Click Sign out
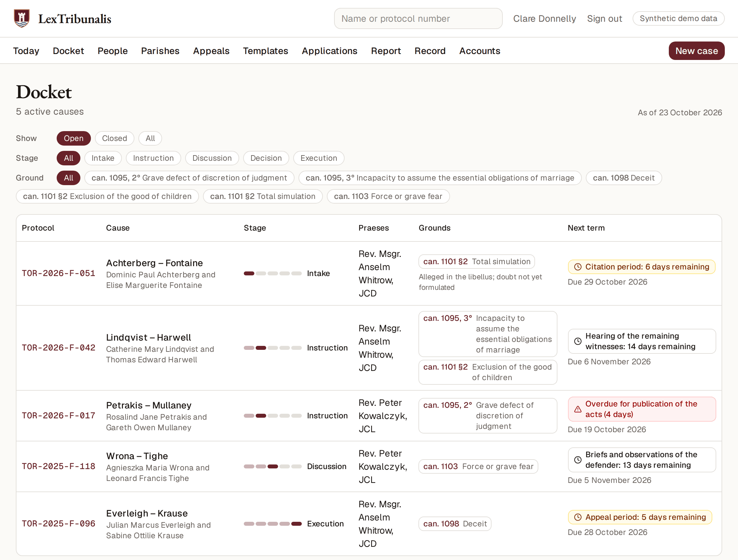This screenshot has height=560, width=738. 604,19
